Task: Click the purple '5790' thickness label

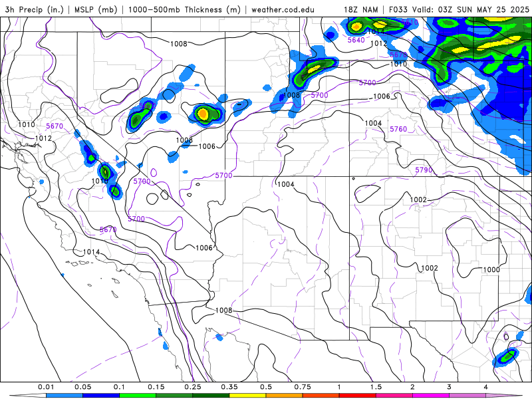Action: point(424,170)
